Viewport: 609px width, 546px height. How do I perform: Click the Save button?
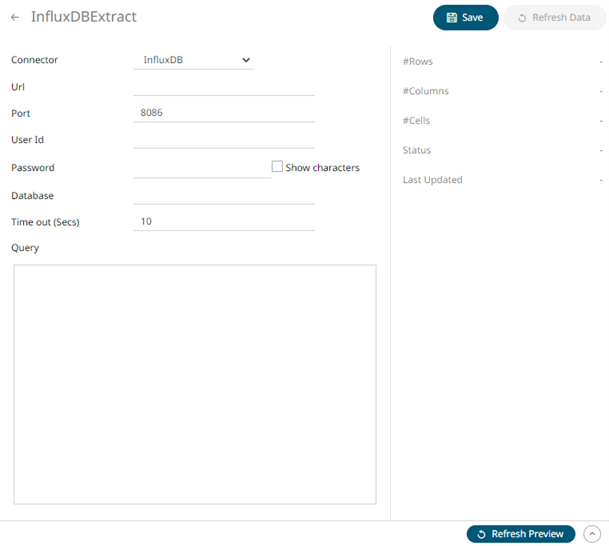click(465, 18)
